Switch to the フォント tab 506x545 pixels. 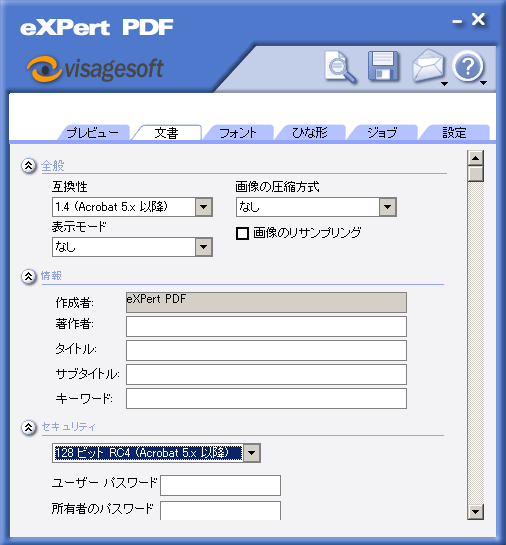(238, 133)
